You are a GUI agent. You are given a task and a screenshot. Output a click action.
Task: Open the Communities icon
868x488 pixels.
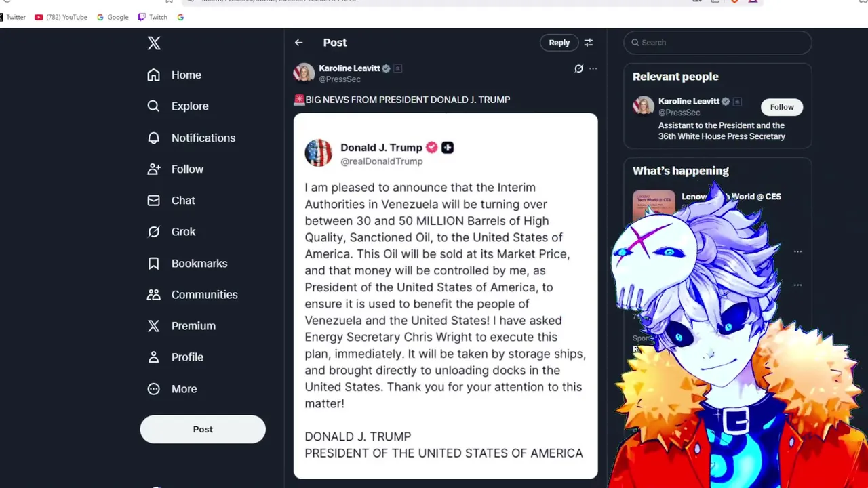click(154, 294)
